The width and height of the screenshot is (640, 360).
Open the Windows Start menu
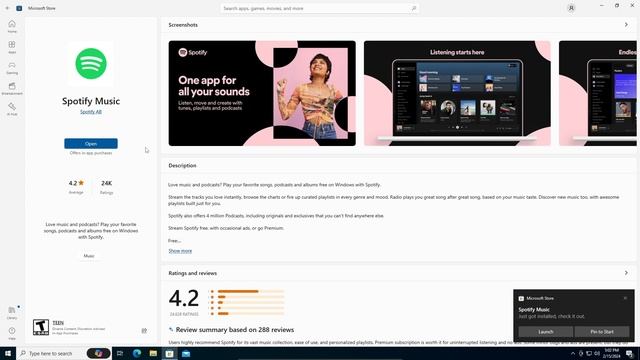point(8,353)
